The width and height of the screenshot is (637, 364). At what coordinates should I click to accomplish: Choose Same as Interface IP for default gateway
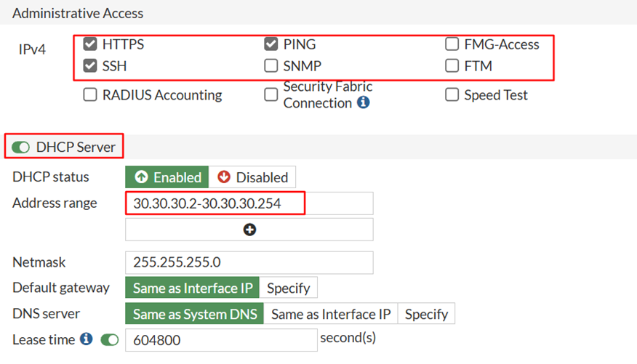(192, 288)
